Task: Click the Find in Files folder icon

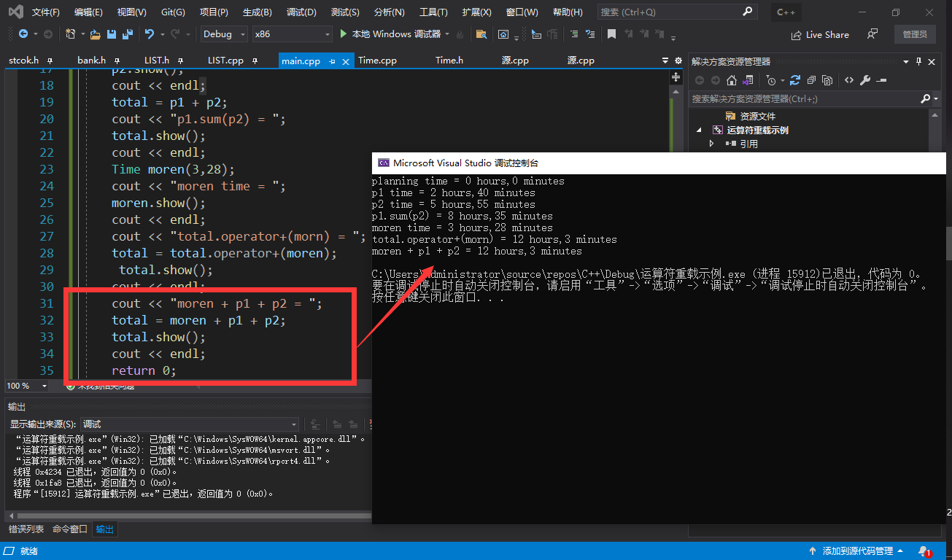Action: [481, 34]
